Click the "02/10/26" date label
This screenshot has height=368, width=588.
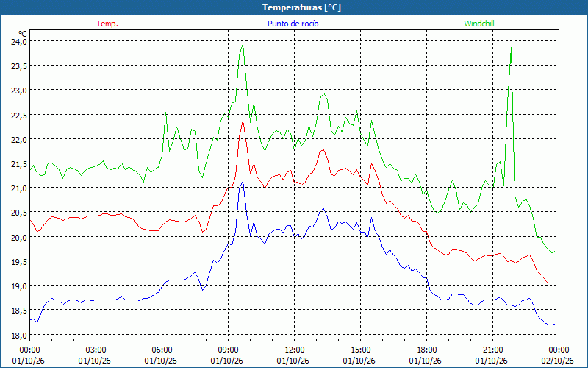pos(558,361)
